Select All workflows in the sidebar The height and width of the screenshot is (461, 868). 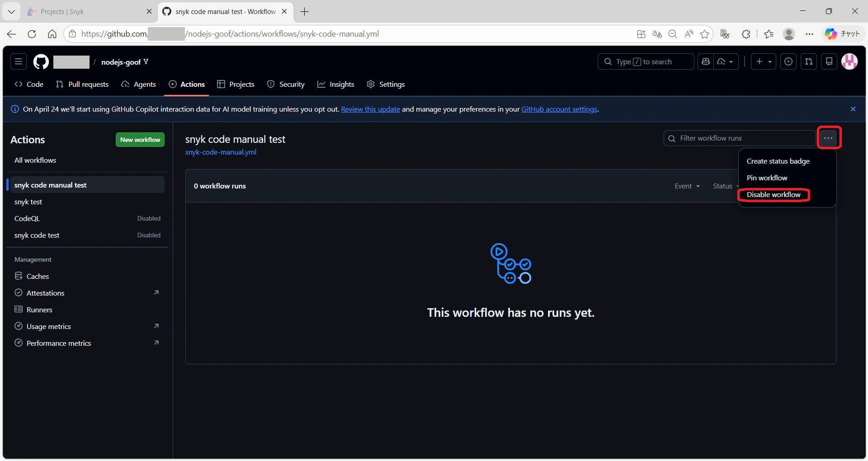pyautogui.click(x=87, y=160)
